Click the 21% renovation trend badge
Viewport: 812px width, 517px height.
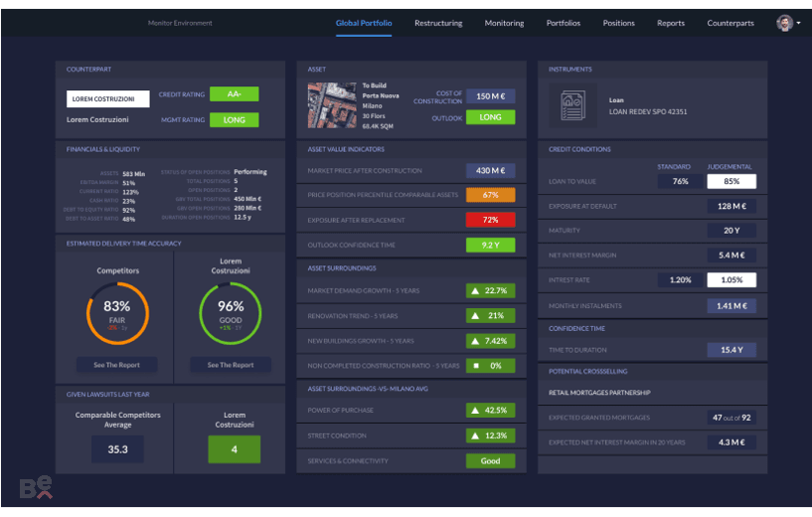pyautogui.click(x=490, y=315)
